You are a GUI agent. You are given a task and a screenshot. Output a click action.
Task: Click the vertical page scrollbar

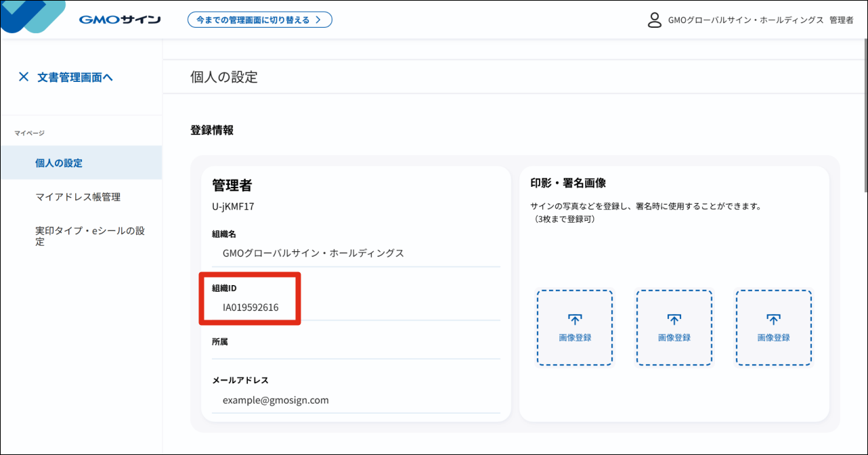pos(865,114)
